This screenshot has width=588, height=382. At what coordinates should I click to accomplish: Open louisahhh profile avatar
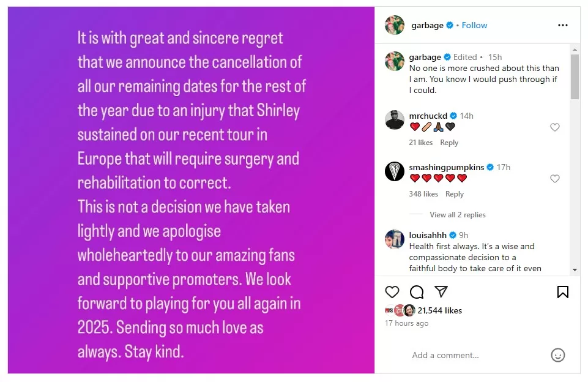(395, 239)
